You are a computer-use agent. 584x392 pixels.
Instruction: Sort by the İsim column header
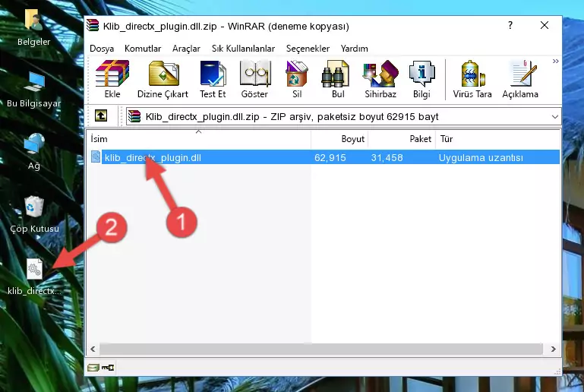199,139
